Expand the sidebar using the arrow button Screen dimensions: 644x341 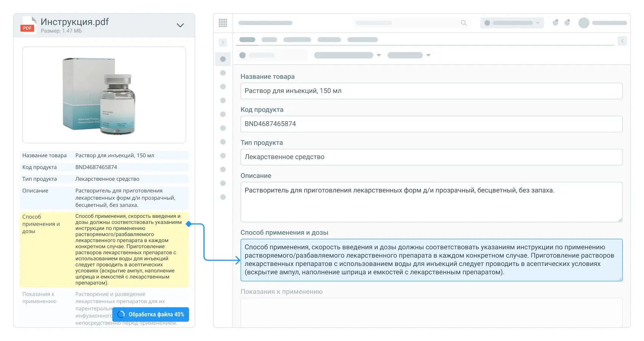(223, 42)
